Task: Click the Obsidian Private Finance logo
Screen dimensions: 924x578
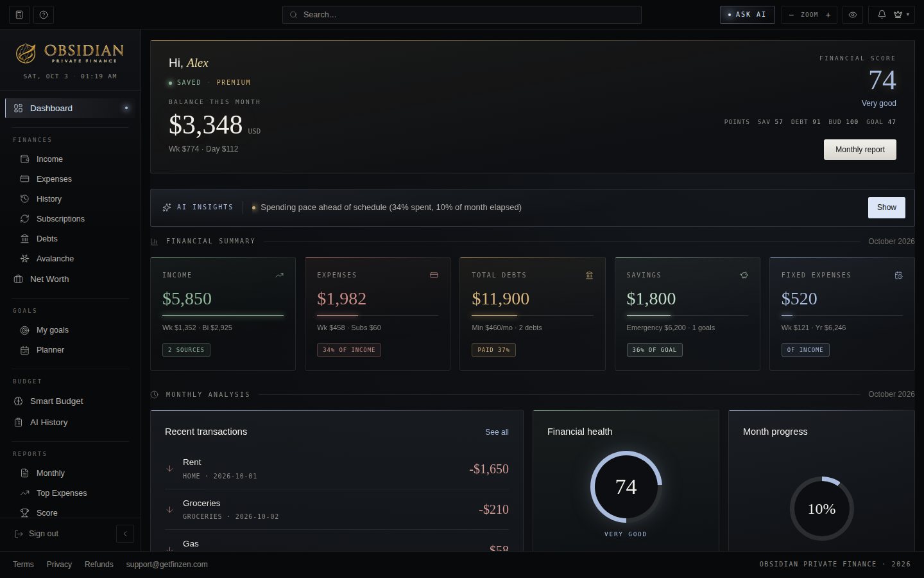Action: point(70,53)
